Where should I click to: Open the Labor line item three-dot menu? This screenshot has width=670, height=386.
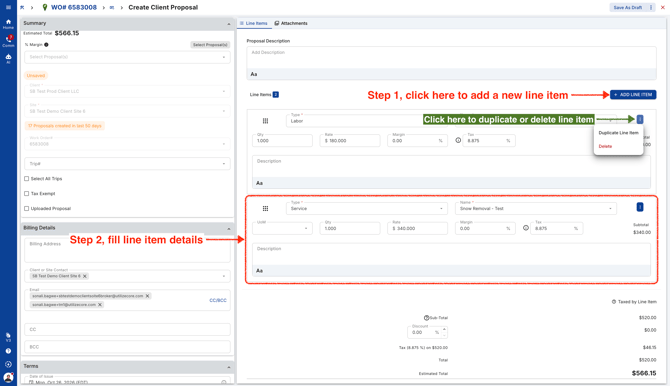pos(640,119)
